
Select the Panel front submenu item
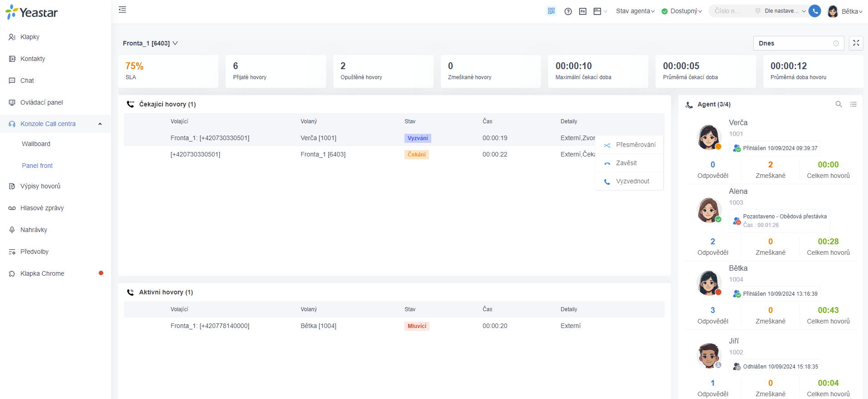[x=37, y=166]
